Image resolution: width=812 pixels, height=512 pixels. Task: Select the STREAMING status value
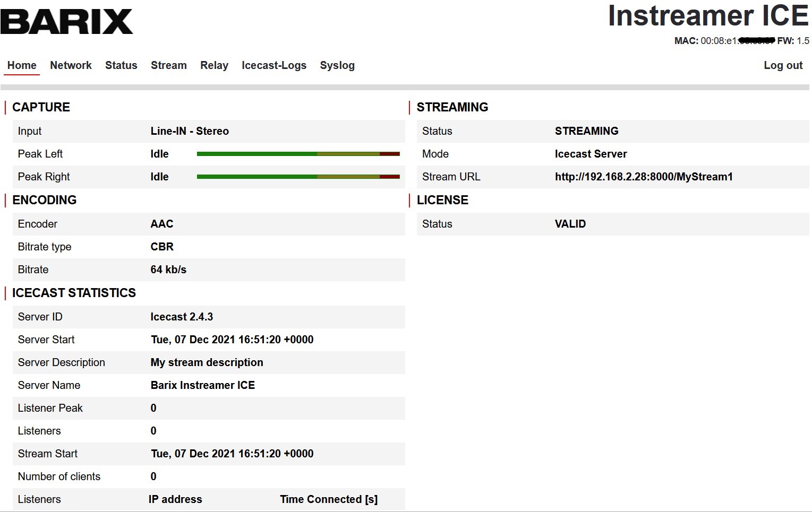[x=586, y=131]
